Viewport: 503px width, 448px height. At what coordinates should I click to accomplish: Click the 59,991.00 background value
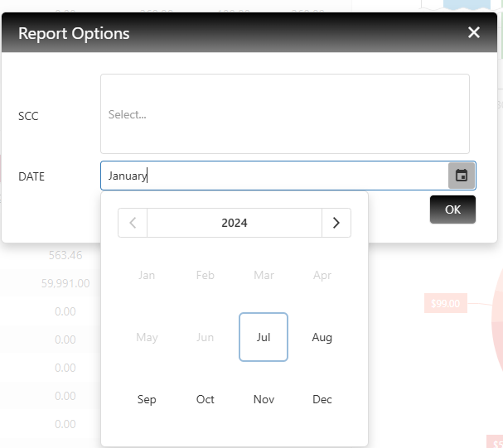click(65, 283)
